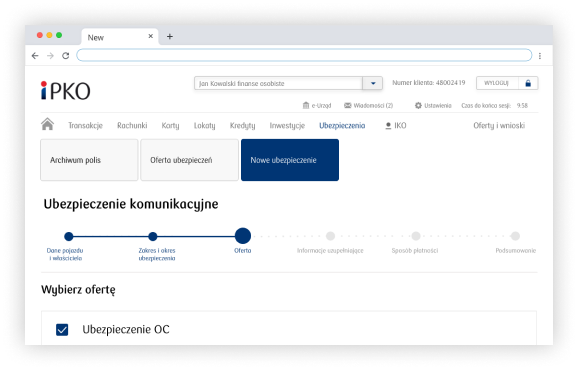
Task: Open the Karty menu
Action: coord(170,126)
